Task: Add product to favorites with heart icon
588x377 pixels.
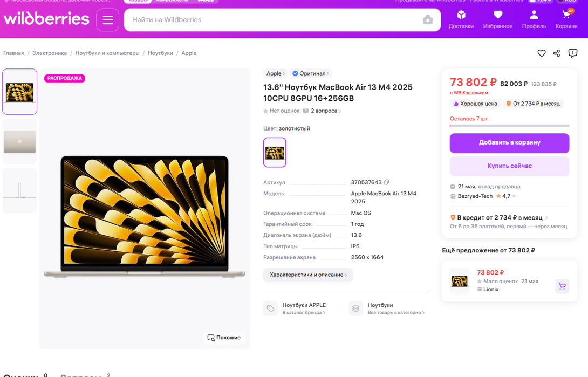Action: tap(542, 53)
